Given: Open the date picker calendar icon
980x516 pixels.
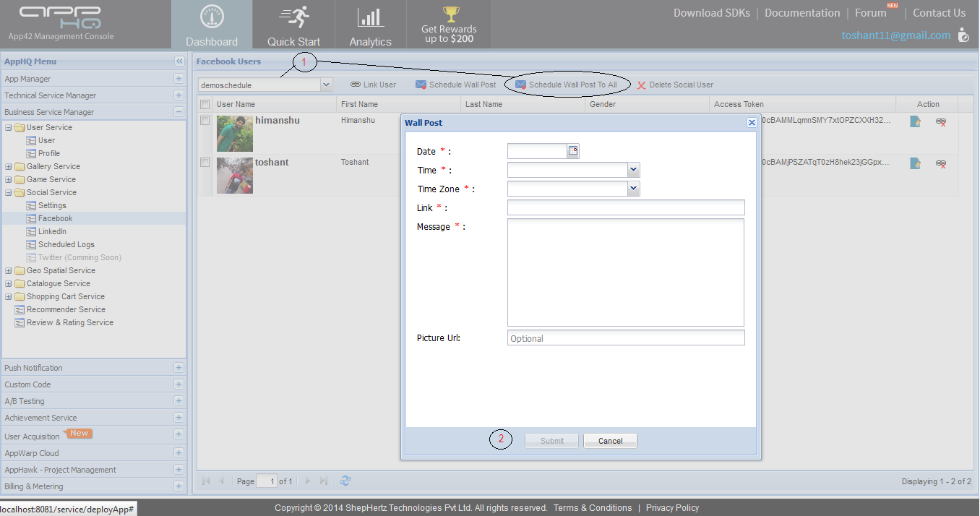Looking at the screenshot, I should tap(573, 151).
